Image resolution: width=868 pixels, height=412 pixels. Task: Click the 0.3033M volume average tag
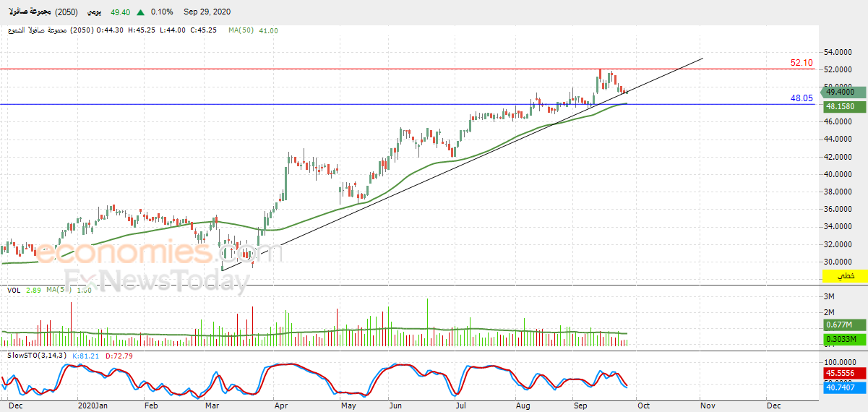click(844, 339)
